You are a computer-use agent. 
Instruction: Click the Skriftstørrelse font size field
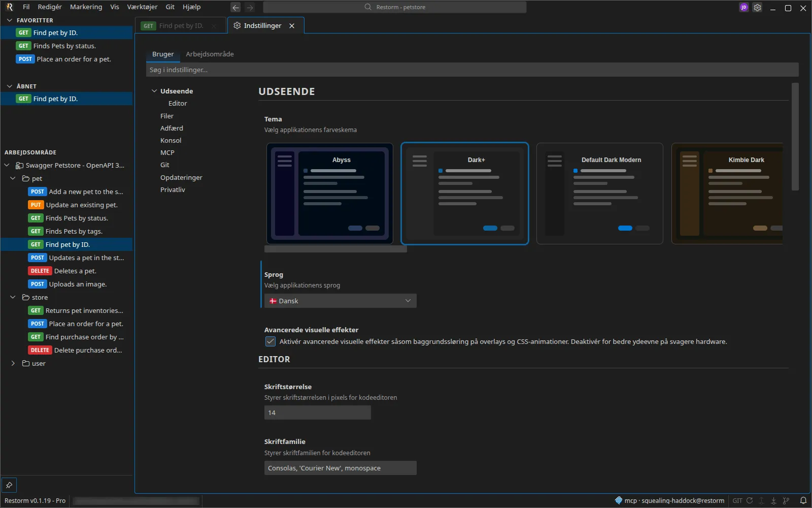(318, 412)
